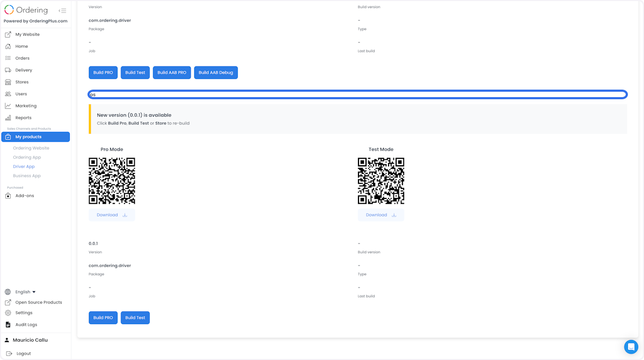The width and height of the screenshot is (644, 360).
Task: Select Driver App sub-item
Action: tap(24, 166)
